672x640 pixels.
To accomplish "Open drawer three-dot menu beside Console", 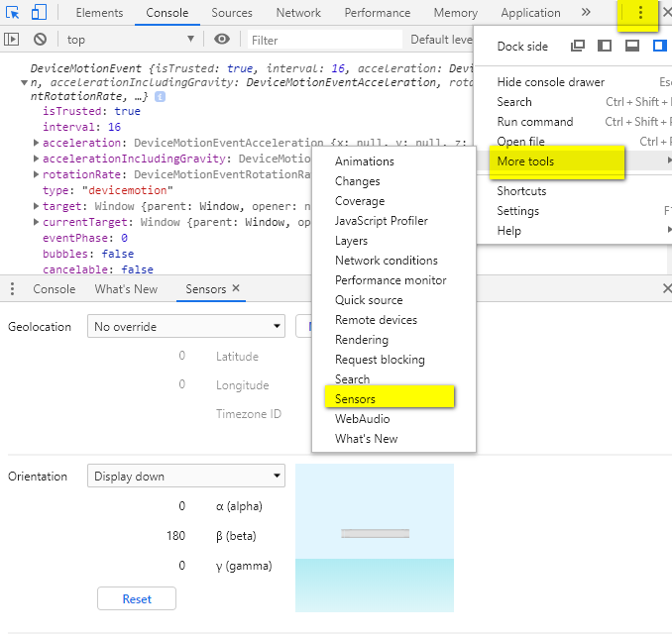I will [x=12, y=288].
